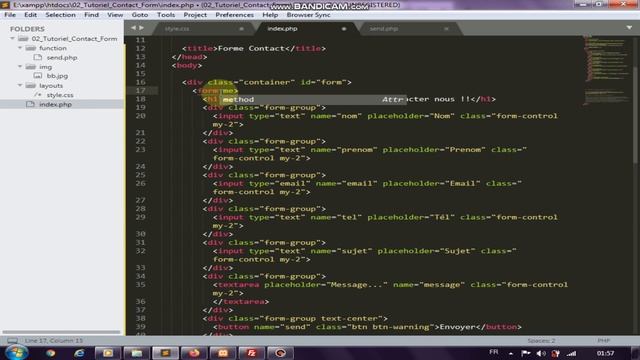Click the Line 17, Column 15 status text

54,340
